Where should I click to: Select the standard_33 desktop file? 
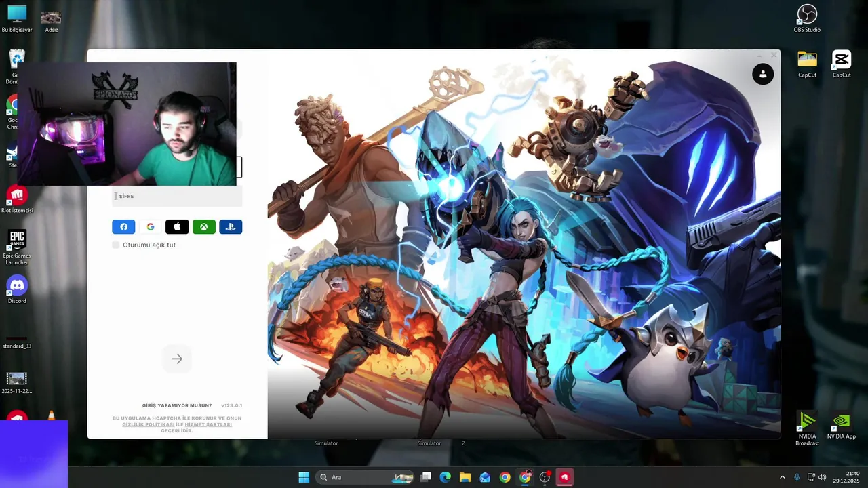click(x=17, y=342)
